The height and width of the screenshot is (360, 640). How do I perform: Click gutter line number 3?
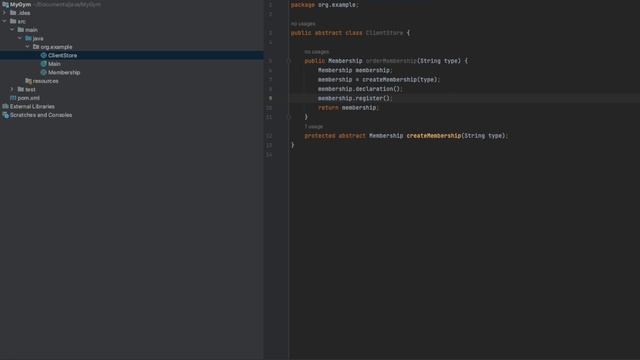coord(270,33)
